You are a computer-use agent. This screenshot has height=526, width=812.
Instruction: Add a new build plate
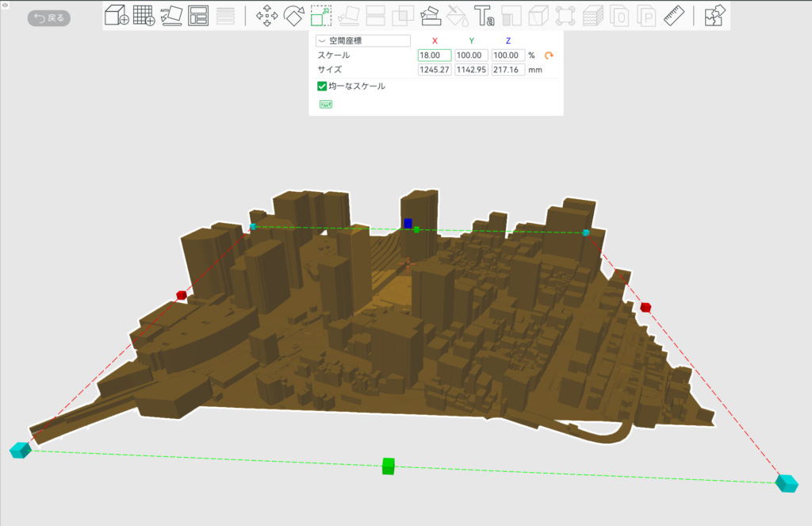(144, 16)
